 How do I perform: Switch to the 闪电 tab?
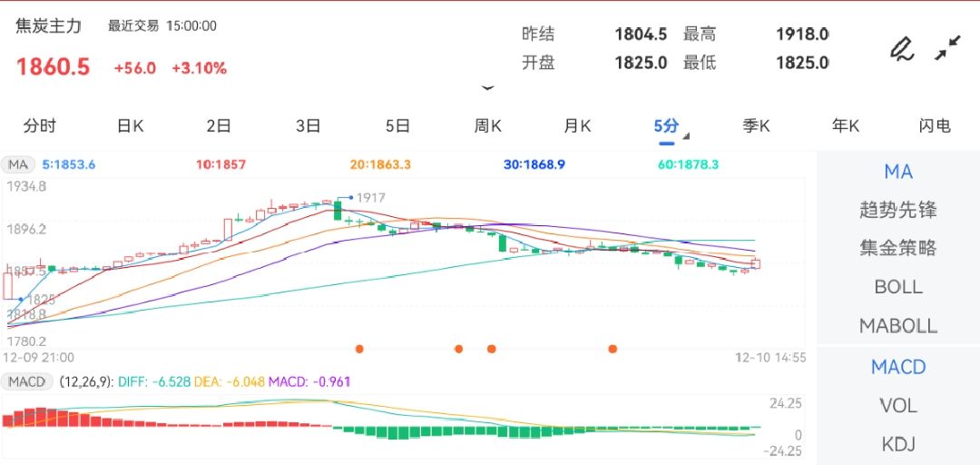click(935, 126)
